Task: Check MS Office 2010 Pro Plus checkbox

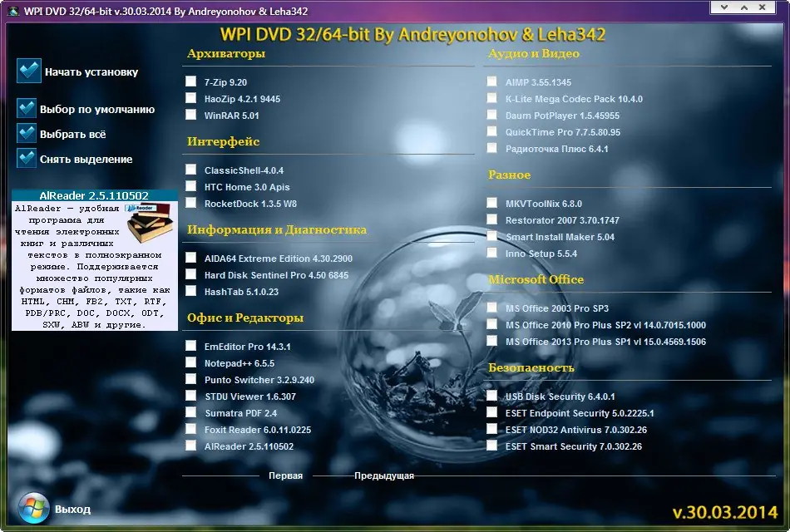Action: pyautogui.click(x=492, y=324)
